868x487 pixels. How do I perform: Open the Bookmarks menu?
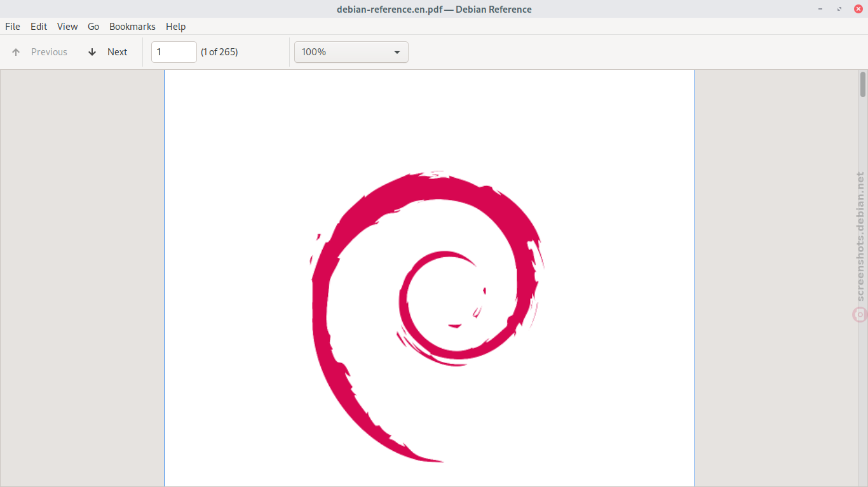tap(132, 27)
